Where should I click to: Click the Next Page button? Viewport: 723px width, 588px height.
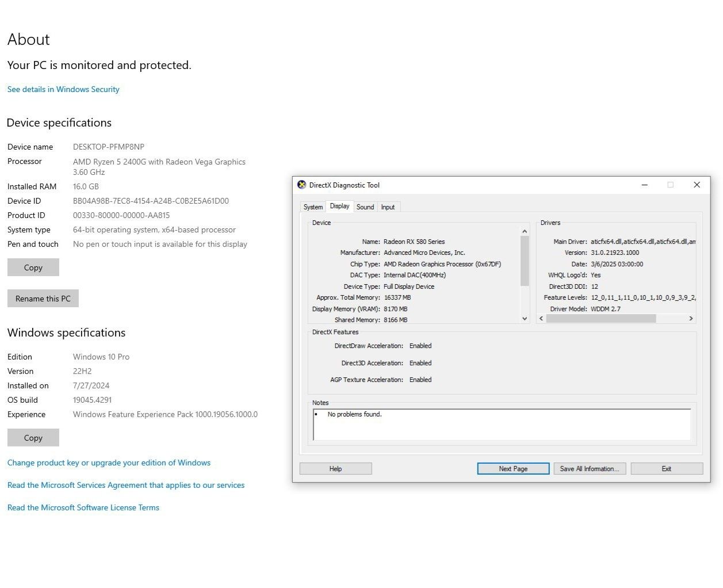513,469
